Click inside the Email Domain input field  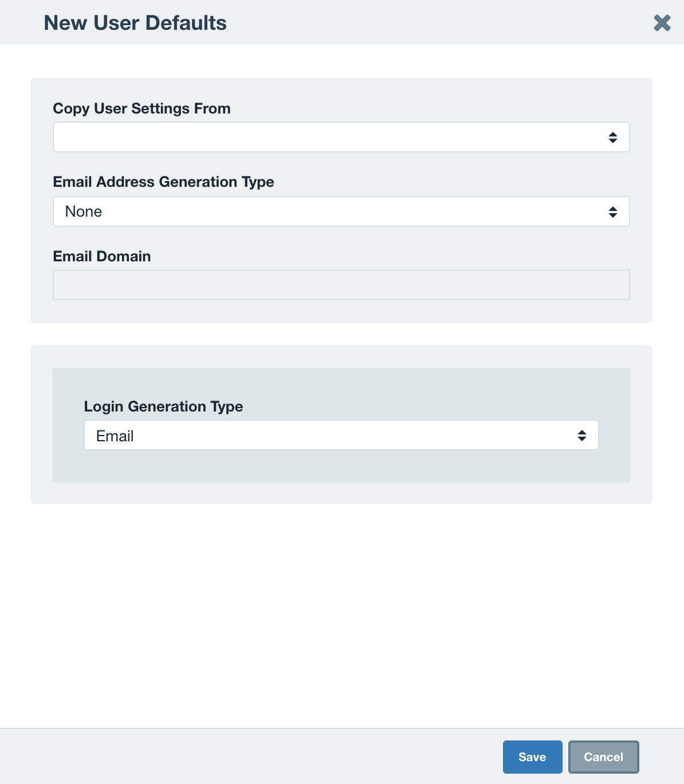tap(341, 284)
